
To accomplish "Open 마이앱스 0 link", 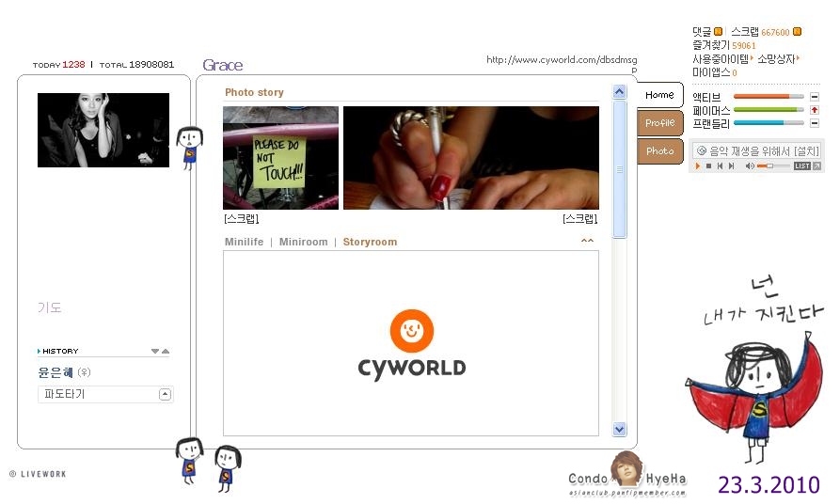I will point(715,71).
